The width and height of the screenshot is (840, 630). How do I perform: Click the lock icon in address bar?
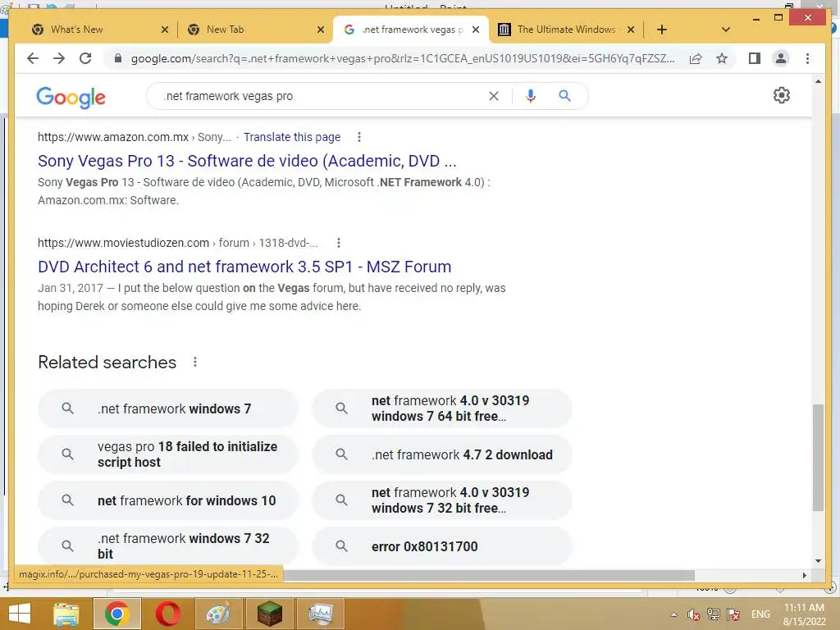118,58
